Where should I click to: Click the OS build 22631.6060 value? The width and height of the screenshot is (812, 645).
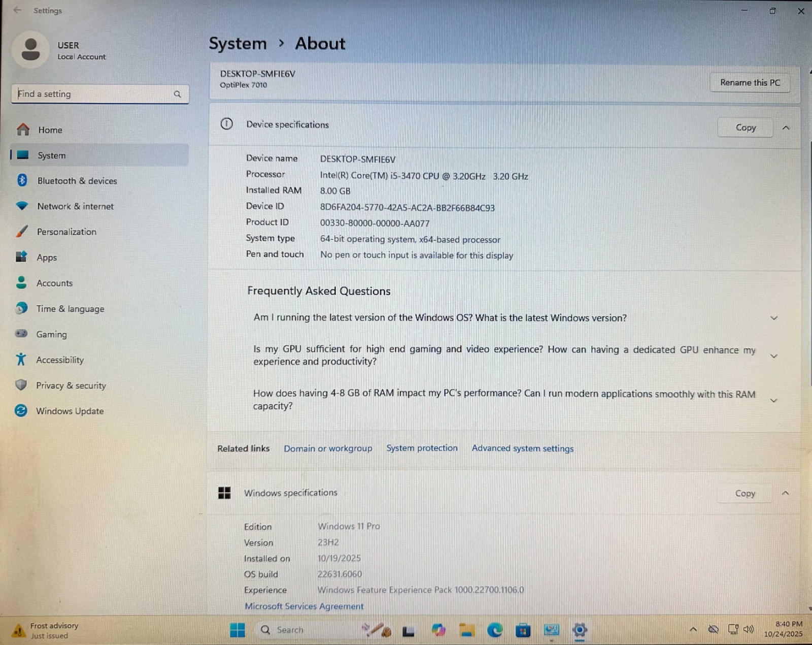(x=340, y=574)
